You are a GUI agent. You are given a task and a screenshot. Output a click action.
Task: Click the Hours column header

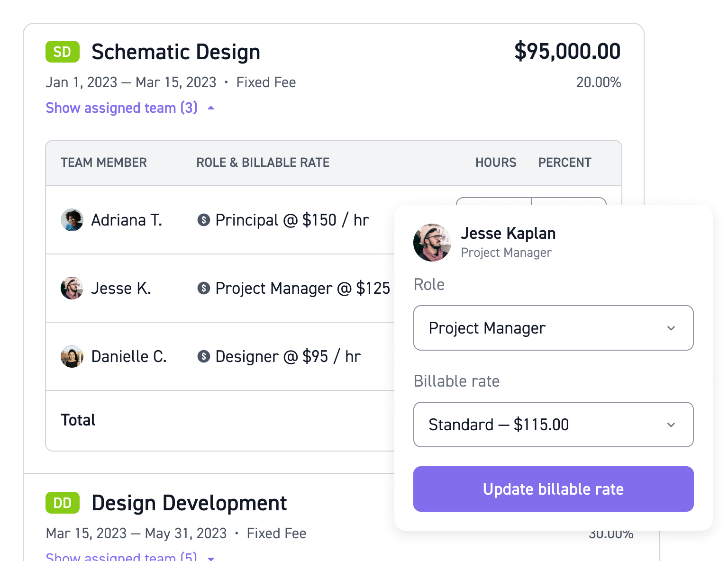click(x=496, y=163)
